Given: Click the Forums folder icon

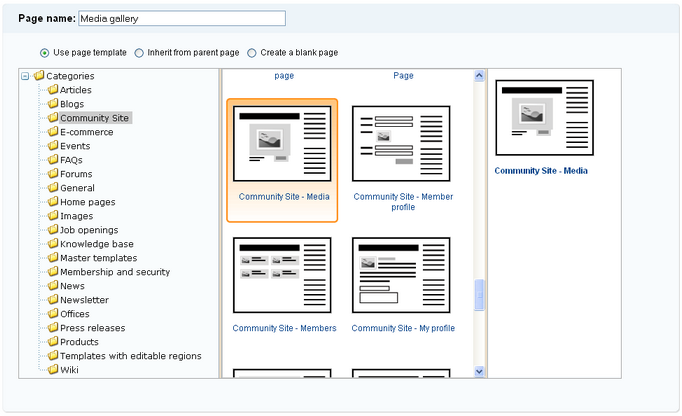Looking at the screenshot, I should [x=53, y=174].
